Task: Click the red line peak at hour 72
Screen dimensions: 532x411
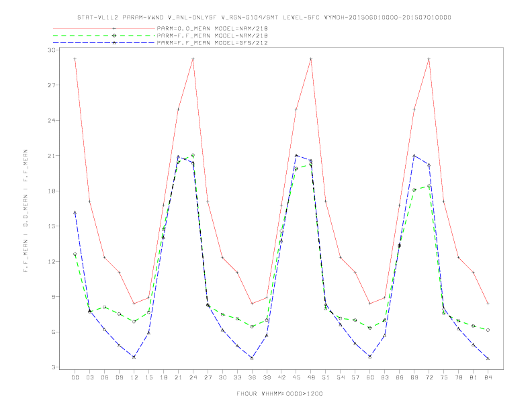Action: click(x=429, y=59)
